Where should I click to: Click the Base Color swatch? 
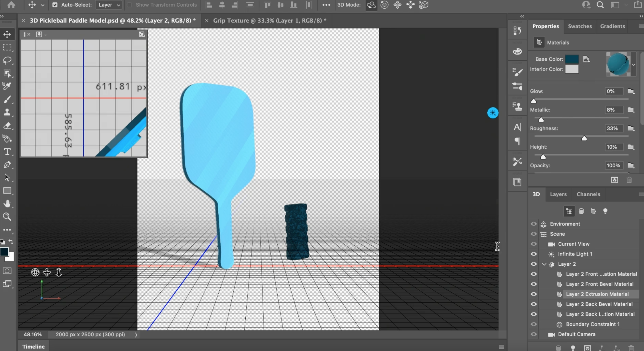pyautogui.click(x=572, y=59)
